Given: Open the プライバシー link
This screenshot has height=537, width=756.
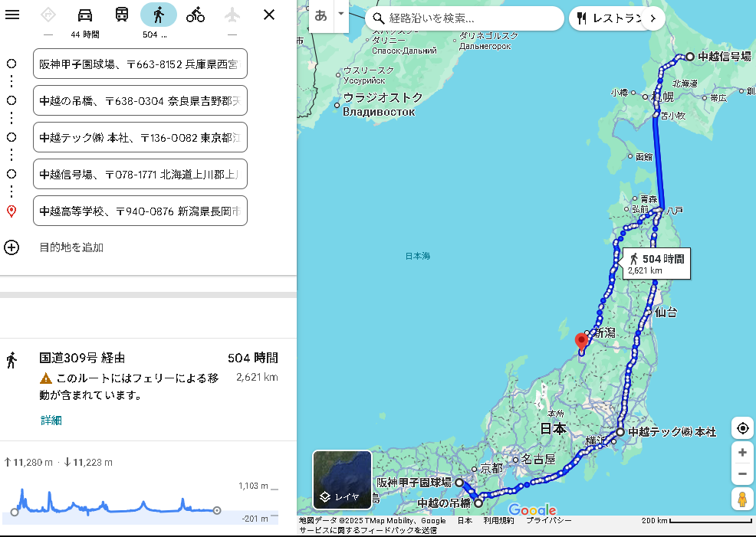Looking at the screenshot, I should (549, 521).
